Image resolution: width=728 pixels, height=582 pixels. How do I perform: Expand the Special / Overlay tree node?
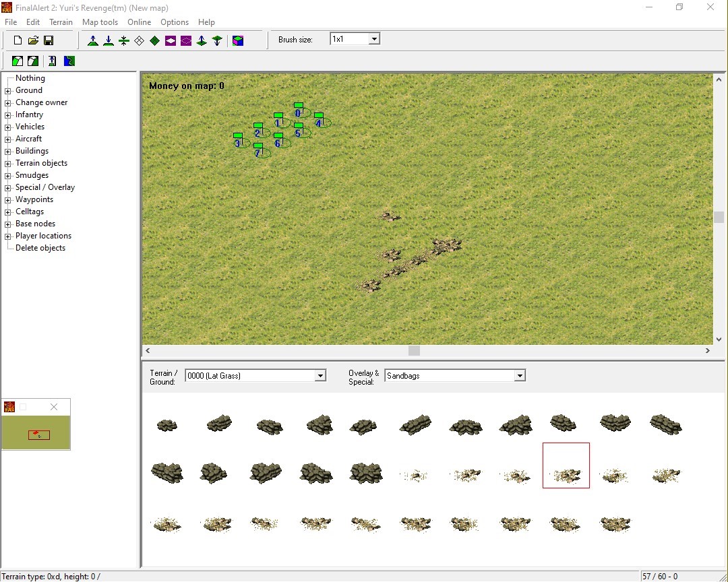click(8, 188)
